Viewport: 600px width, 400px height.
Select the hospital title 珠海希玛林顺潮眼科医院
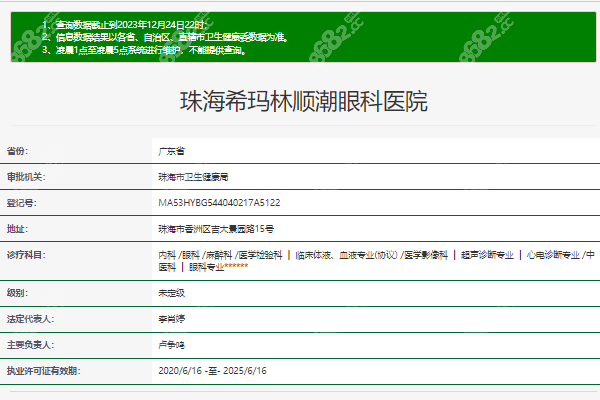(x=304, y=102)
